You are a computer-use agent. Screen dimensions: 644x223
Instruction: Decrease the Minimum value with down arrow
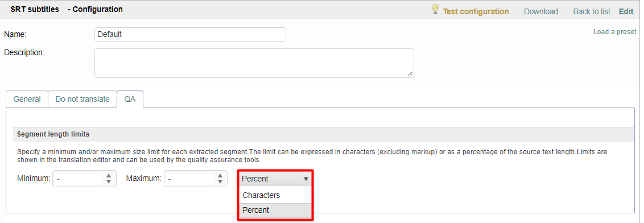(109, 181)
